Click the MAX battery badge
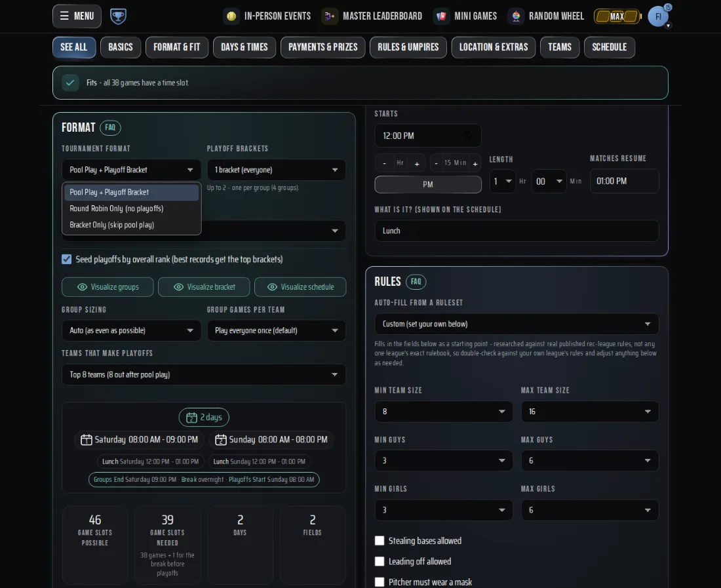Viewport: 721px width, 588px height. pos(617,16)
